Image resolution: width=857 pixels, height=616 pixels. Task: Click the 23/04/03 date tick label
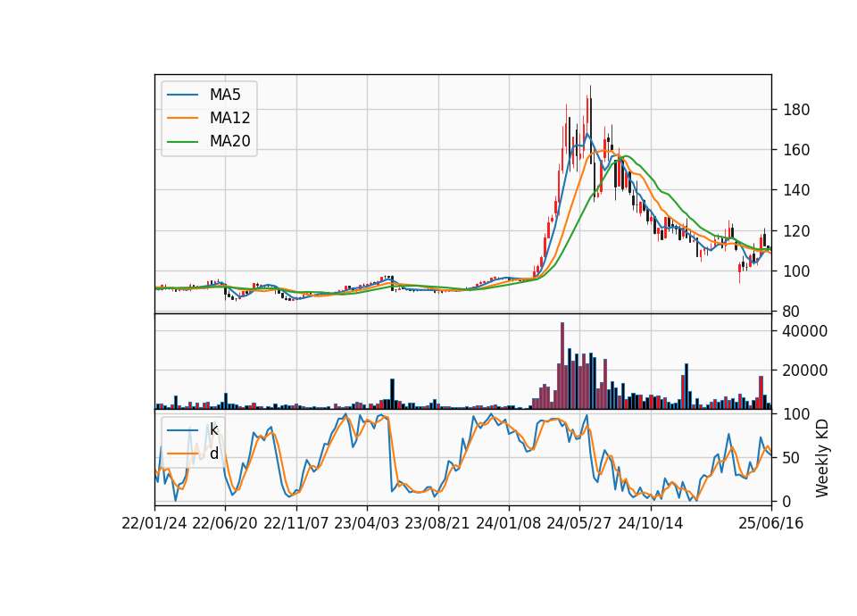pos(367,524)
